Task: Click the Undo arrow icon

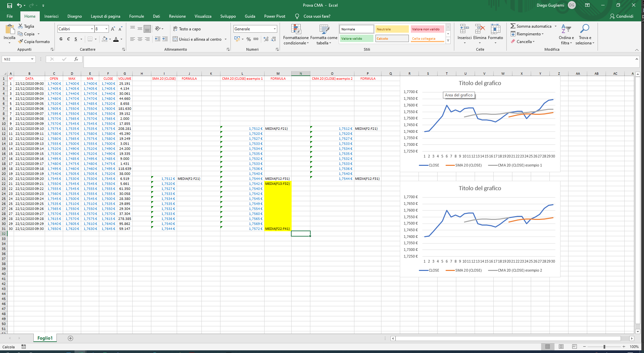Action: [x=19, y=5]
